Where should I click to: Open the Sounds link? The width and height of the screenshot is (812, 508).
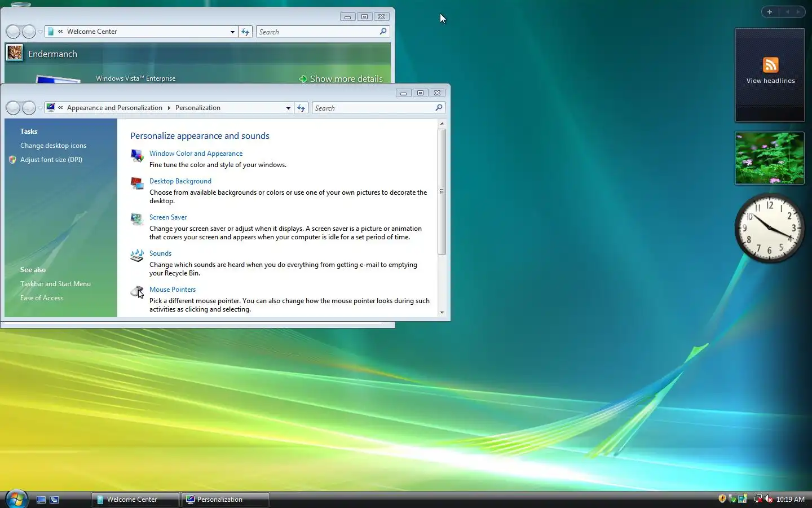click(160, 253)
